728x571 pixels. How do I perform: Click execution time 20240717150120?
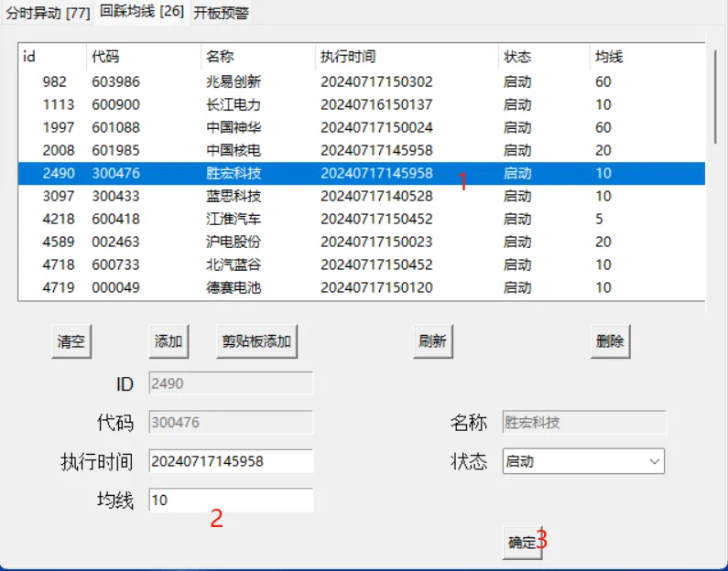[x=376, y=287]
